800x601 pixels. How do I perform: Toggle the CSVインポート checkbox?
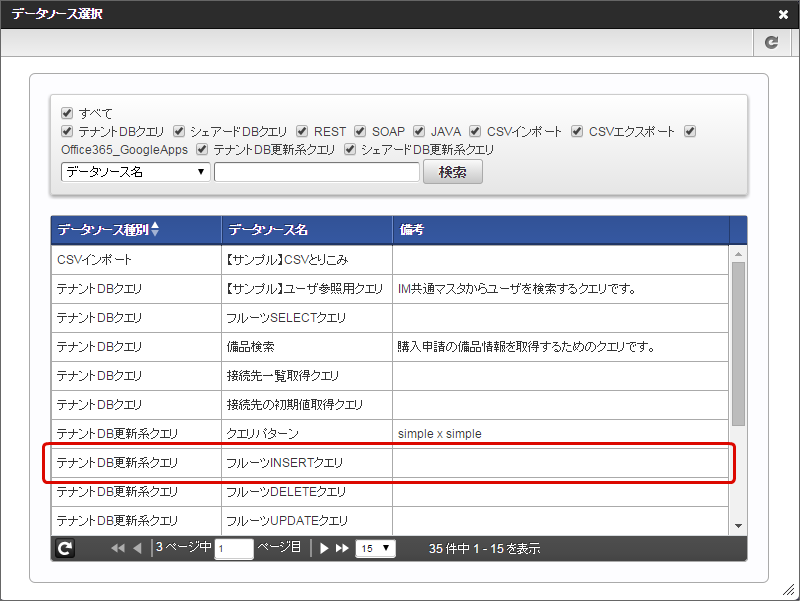476,131
